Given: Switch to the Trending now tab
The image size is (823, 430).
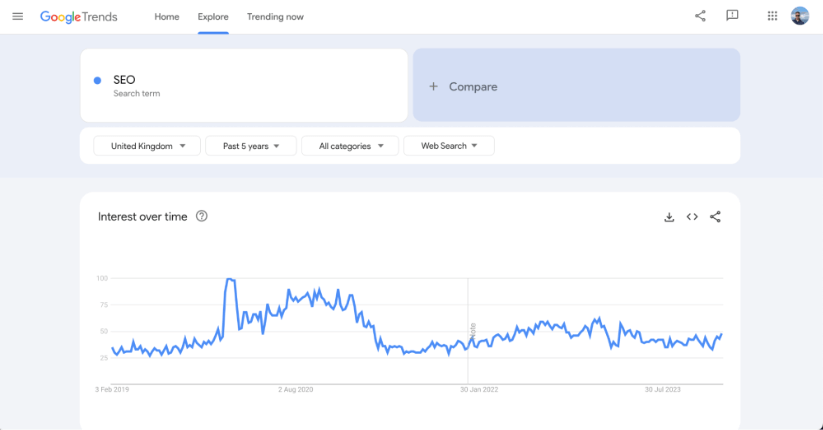Looking at the screenshot, I should 275,17.
